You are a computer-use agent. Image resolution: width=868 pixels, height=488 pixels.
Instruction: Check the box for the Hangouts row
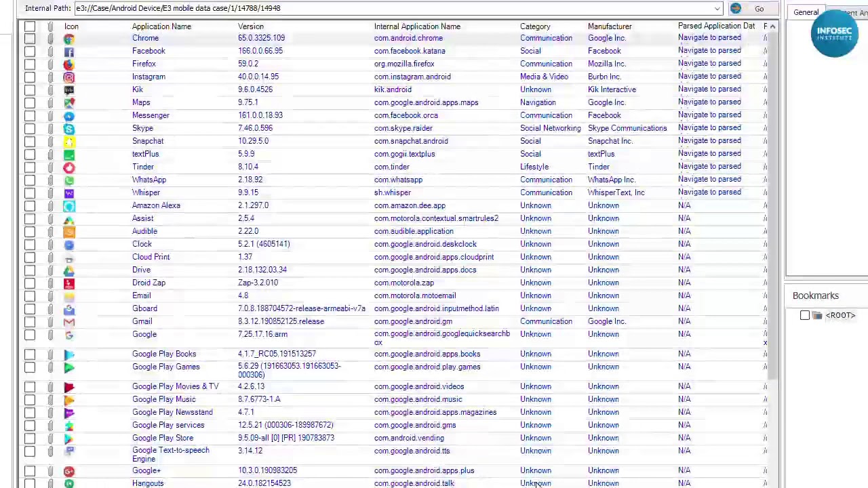(30, 483)
